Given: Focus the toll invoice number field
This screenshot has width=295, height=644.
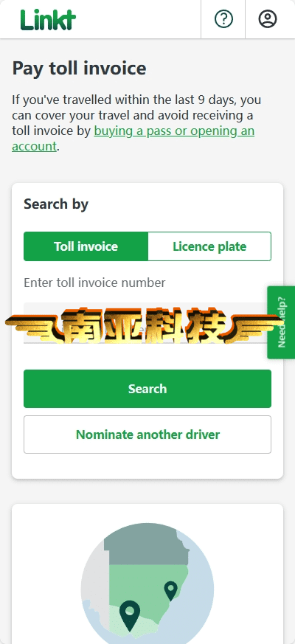Looking at the screenshot, I should (147, 323).
